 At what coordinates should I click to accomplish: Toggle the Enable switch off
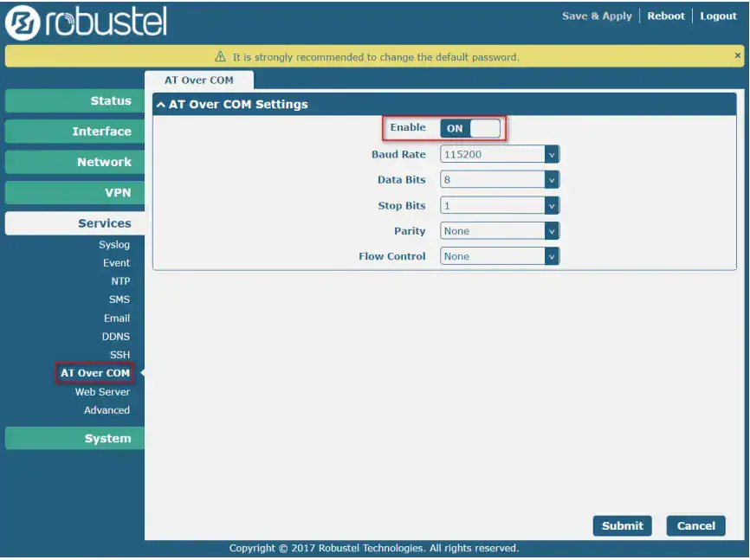[x=470, y=128]
